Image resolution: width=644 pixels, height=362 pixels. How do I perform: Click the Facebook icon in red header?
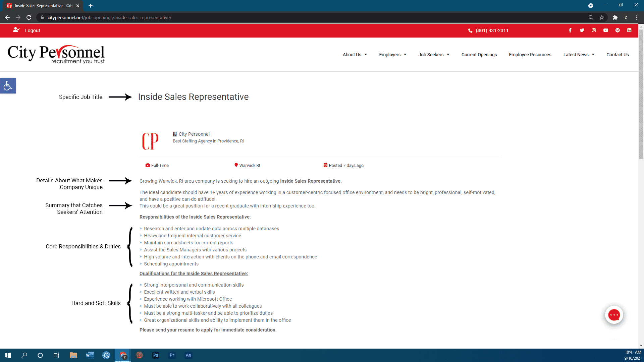570,30
